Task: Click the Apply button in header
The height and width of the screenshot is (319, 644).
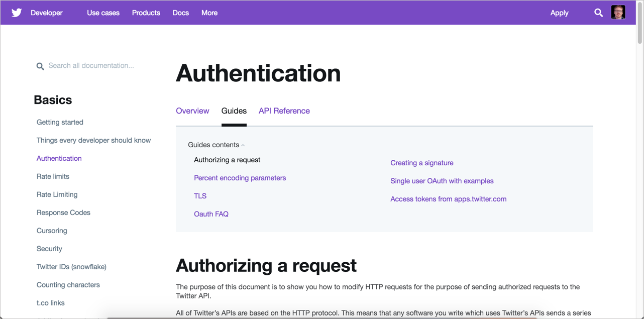Action: pyautogui.click(x=559, y=13)
